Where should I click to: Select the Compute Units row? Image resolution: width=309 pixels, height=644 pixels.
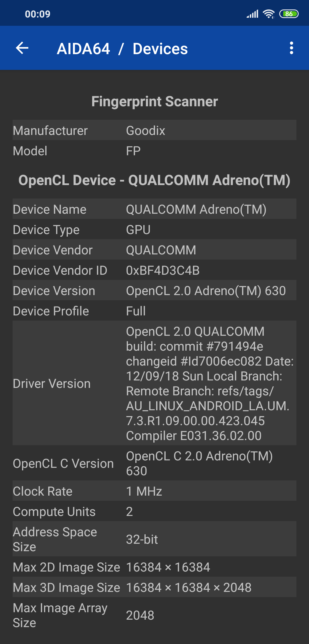tap(154, 511)
